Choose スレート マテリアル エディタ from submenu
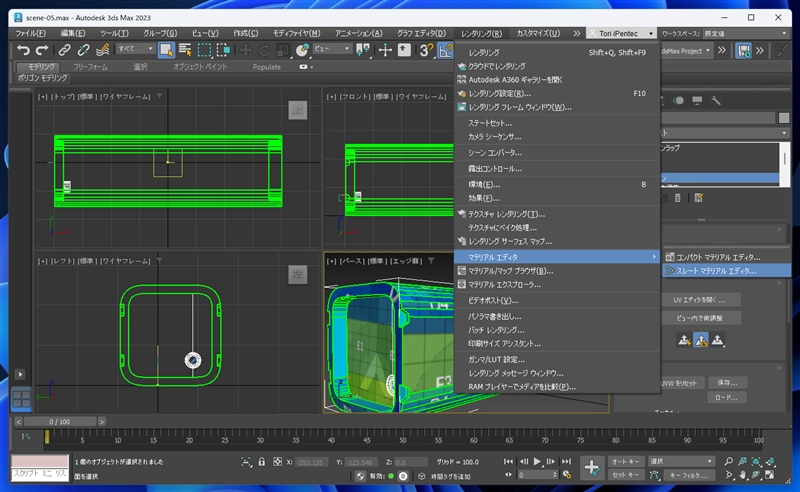The width and height of the screenshot is (800, 492). 716,270
